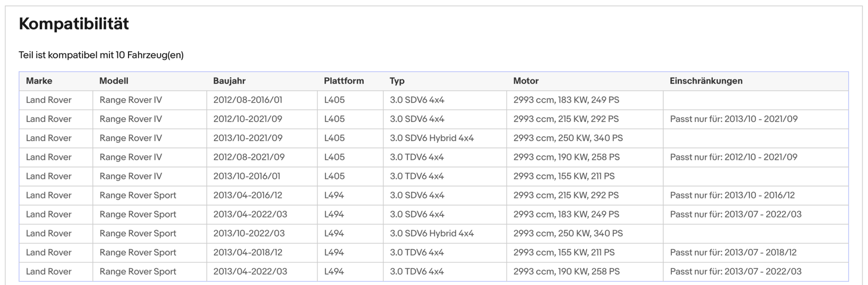Click the Modell column header
This screenshot has width=868, height=285.
(114, 81)
